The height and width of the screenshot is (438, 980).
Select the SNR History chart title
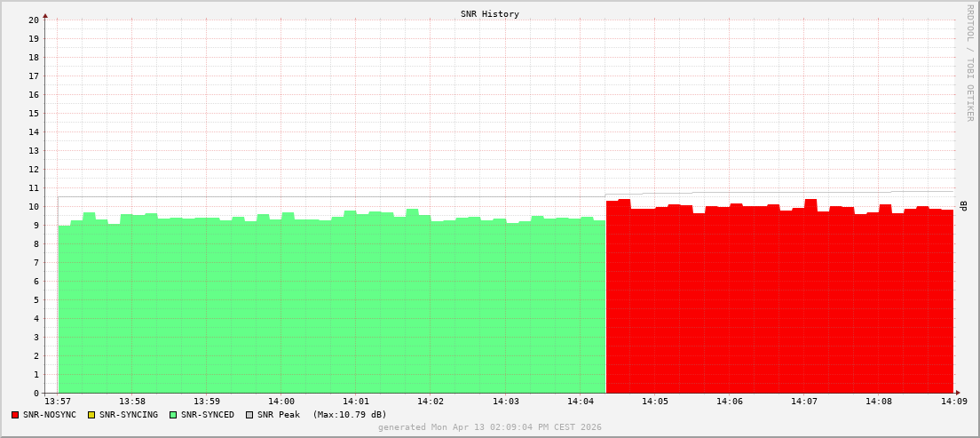tap(489, 14)
